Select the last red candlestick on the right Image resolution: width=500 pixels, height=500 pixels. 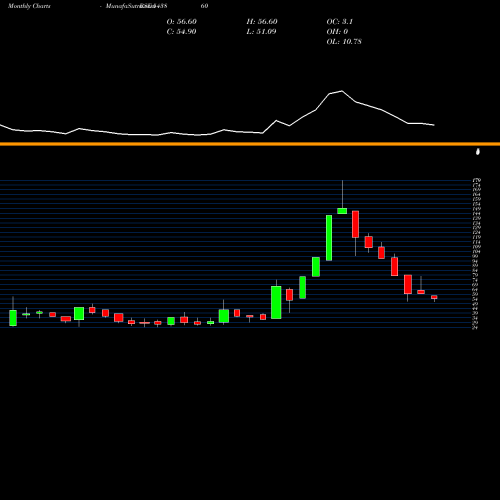434,297
